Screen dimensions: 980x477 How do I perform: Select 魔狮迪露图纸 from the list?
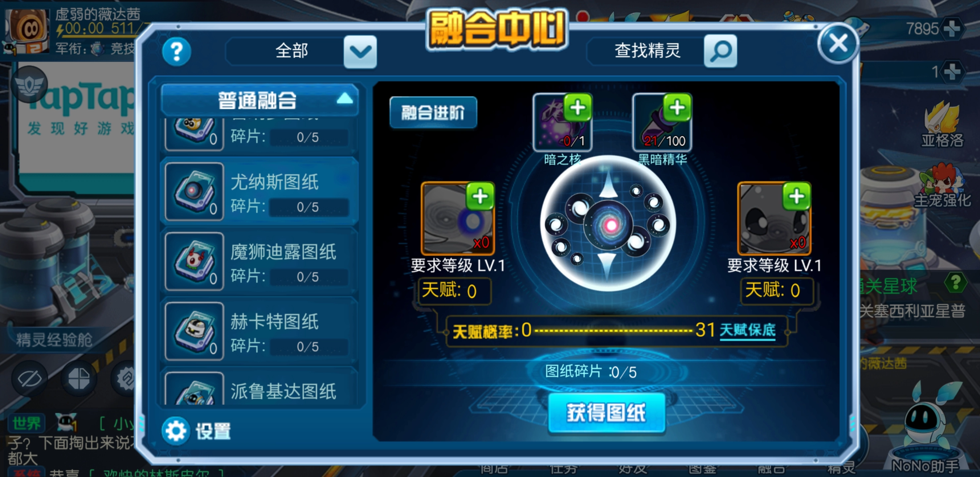click(260, 262)
